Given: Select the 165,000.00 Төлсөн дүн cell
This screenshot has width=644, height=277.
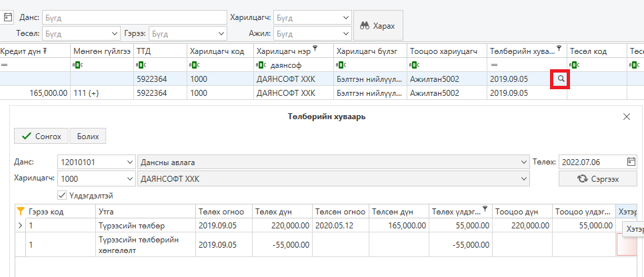Looking at the screenshot, I should pos(399,225).
